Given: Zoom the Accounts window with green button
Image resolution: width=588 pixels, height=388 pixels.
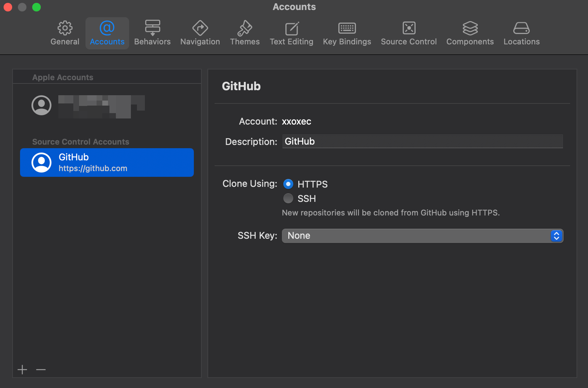Looking at the screenshot, I should [36, 7].
